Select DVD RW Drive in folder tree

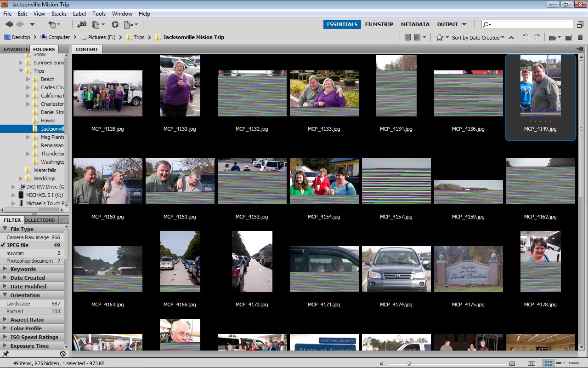pos(41,187)
